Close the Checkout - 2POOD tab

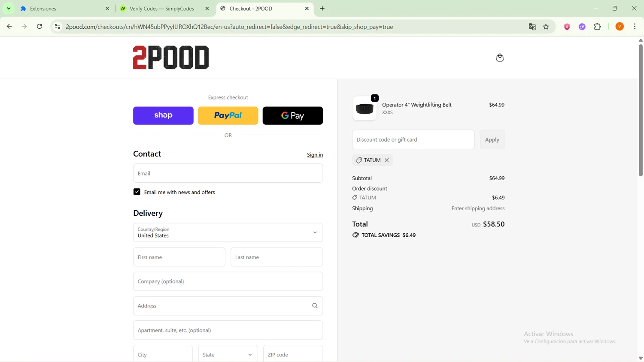click(x=307, y=9)
